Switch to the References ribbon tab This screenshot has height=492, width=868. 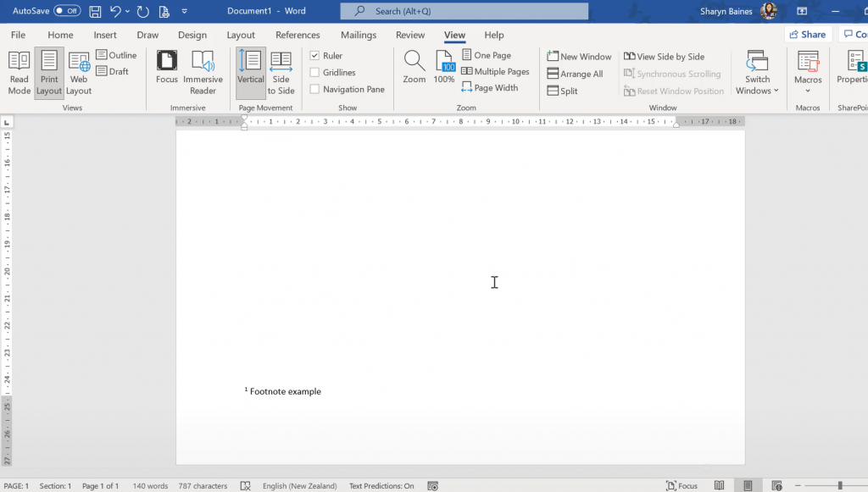(298, 35)
